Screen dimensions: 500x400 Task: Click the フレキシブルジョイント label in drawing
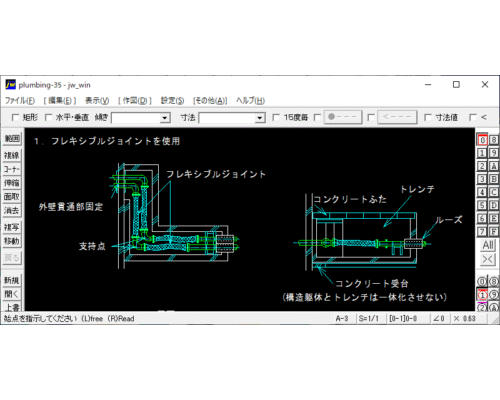(x=216, y=174)
